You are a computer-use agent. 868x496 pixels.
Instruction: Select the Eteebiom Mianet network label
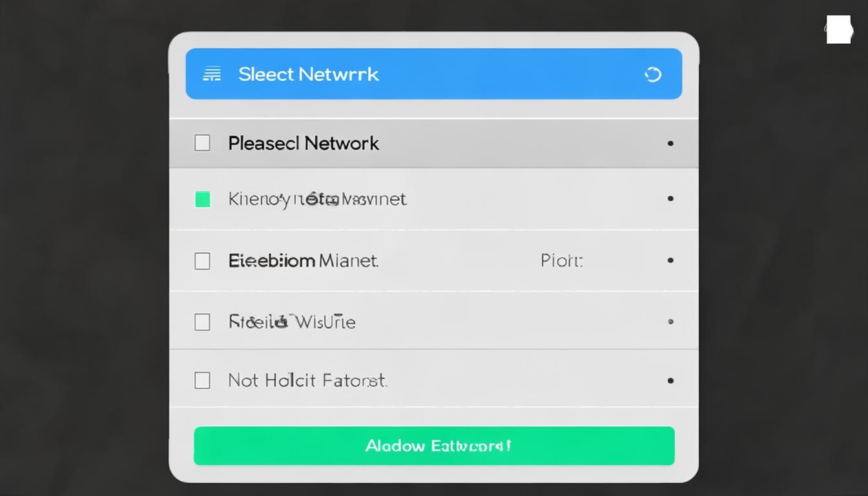tap(303, 261)
